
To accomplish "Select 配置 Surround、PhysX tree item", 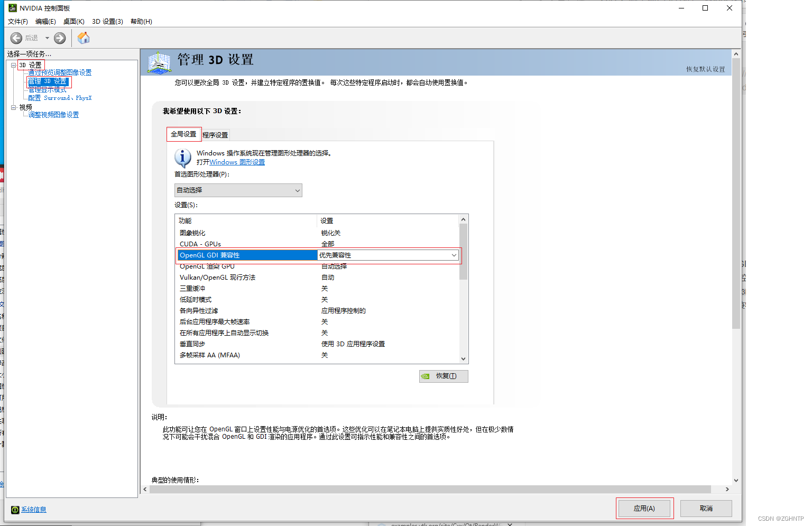I will (x=60, y=98).
